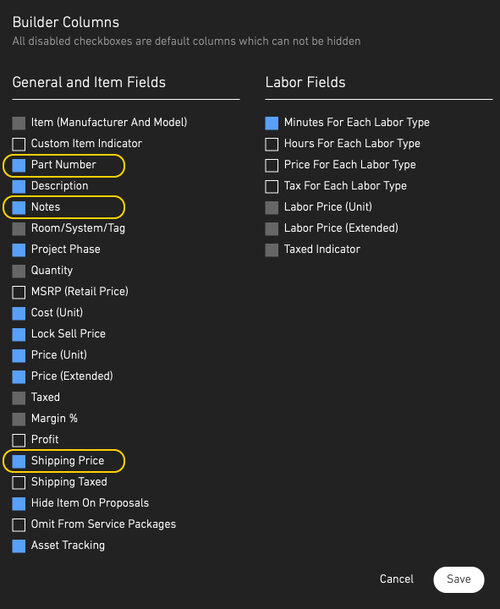500x609 pixels.
Task: Toggle Cost (Unit) checkbox
Action: tap(19, 313)
